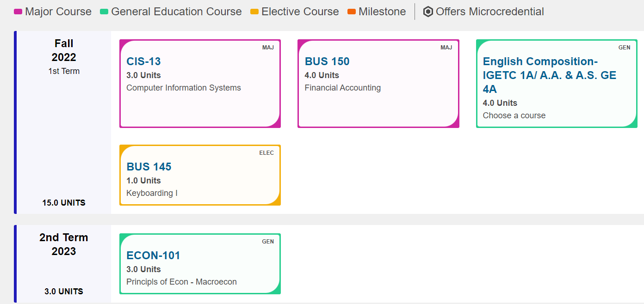
Task: Open the BUS 150 course link
Action: tap(327, 61)
